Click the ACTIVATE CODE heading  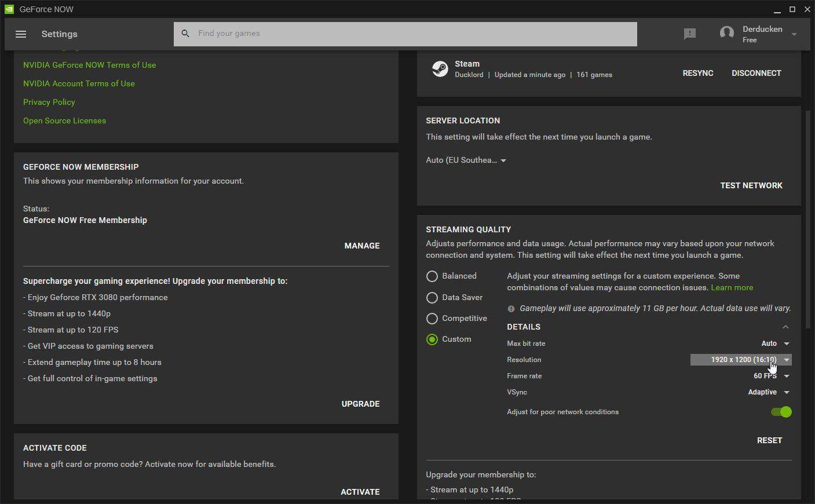point(55,448)
